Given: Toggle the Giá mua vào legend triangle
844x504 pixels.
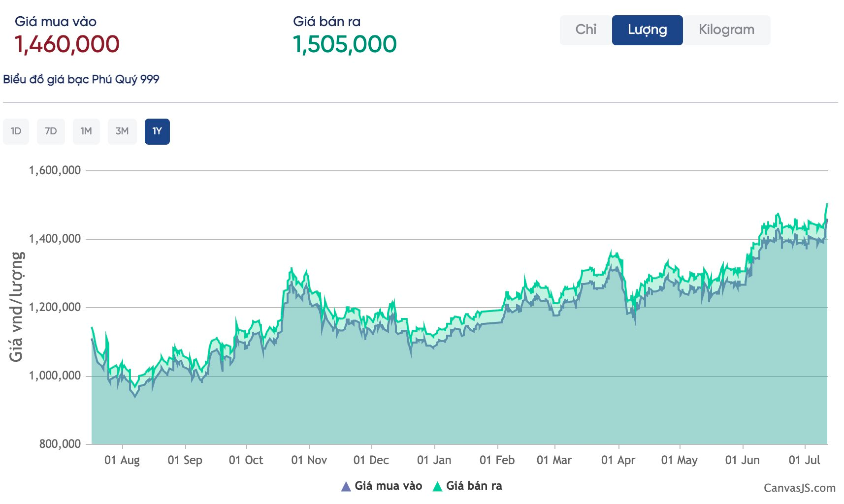Looking at the screenshot, I should [346, 487].
